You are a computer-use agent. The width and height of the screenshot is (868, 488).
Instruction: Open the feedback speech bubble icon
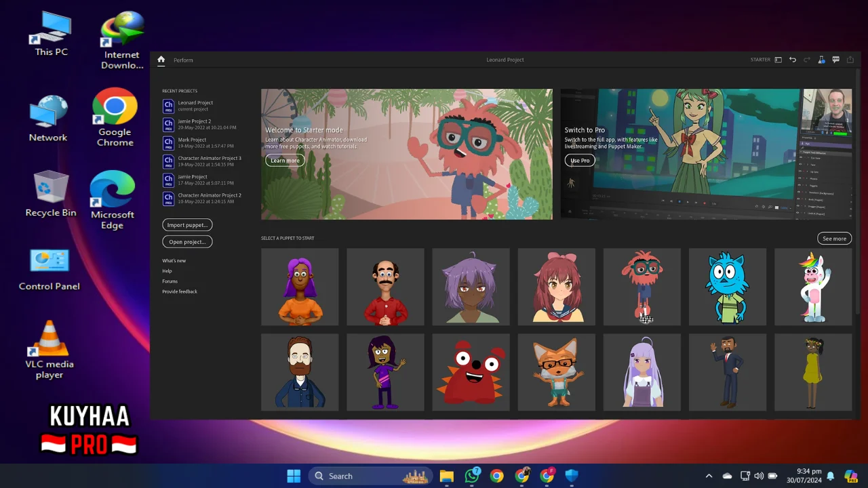[835, 60]
